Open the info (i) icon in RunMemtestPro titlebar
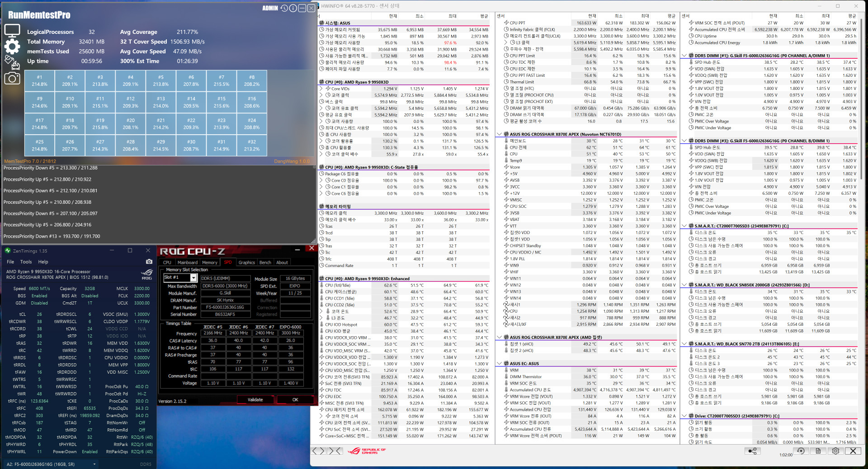The image size is (868, 469). [292, 8]
